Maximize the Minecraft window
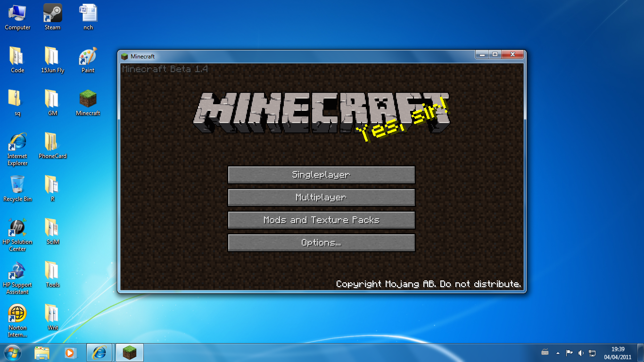 pyautogui.click(x=495, y=55)
